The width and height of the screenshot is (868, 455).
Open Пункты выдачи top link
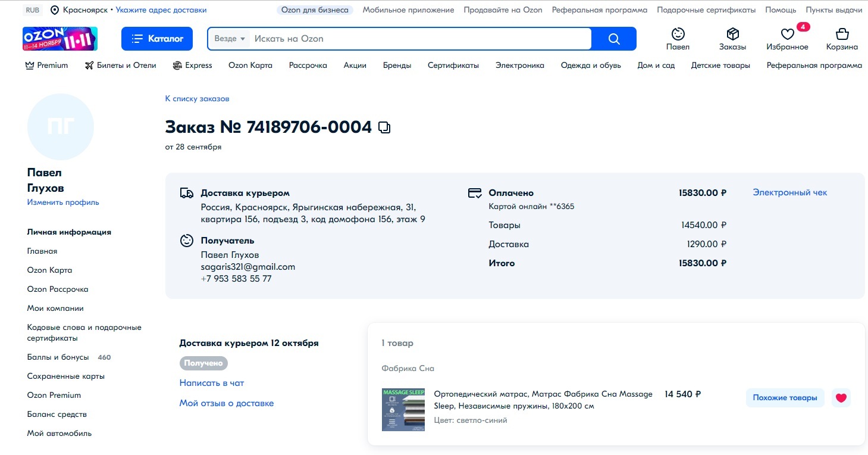point(833,10)
